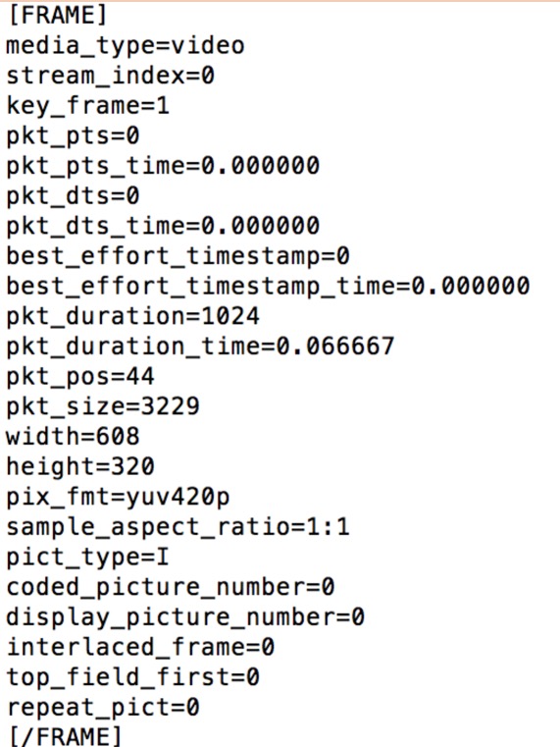560x747 pixels.
Task: Place cursor on pkt_pts=0 line
Action: click(73, 136)
